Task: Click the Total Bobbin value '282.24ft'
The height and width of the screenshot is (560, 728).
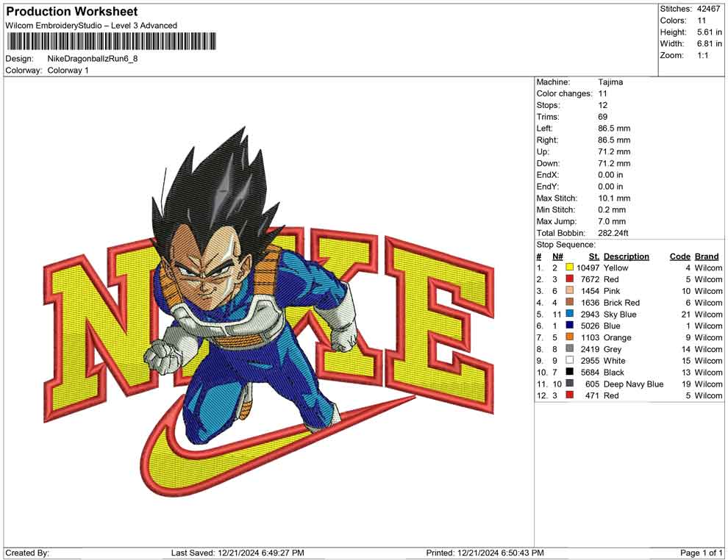Action: pyautogui.click(x=613, y=233)
